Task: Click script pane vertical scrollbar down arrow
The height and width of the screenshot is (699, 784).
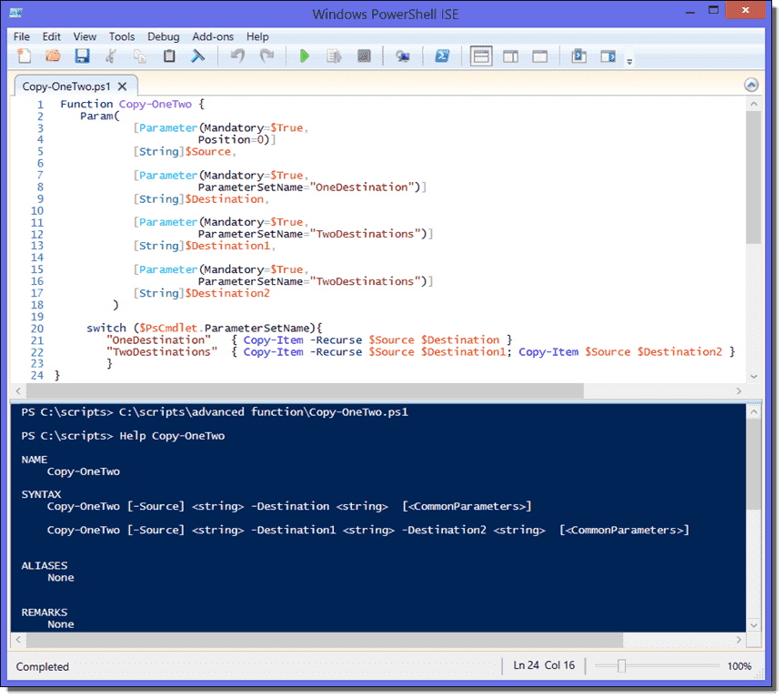Action: pos(753,376)
